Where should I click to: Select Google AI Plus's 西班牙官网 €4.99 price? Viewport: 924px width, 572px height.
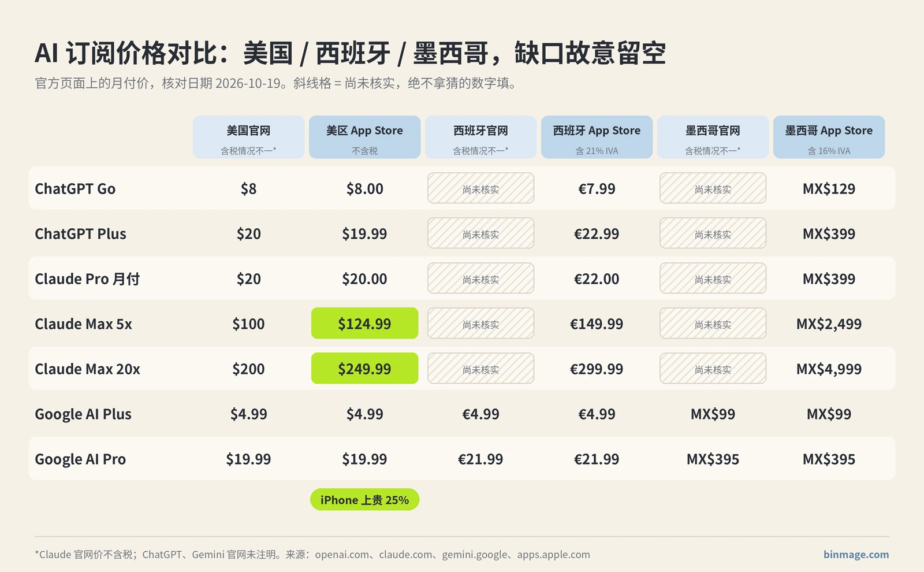click(480, 414)
